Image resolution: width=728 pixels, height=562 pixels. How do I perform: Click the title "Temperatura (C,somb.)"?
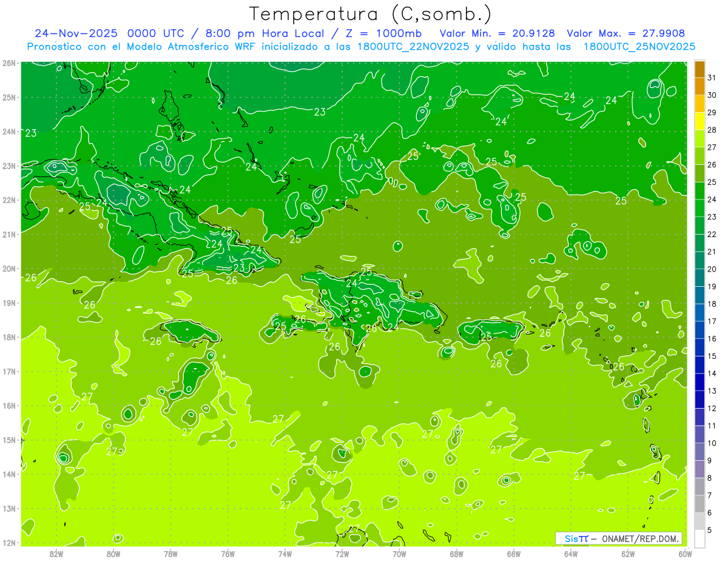[370, 14]
